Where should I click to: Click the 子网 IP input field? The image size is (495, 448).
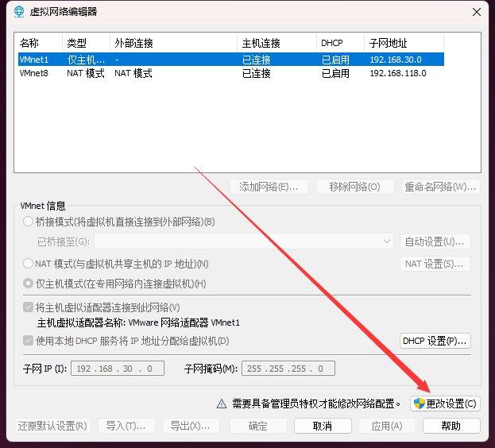(x=118, y=369)
